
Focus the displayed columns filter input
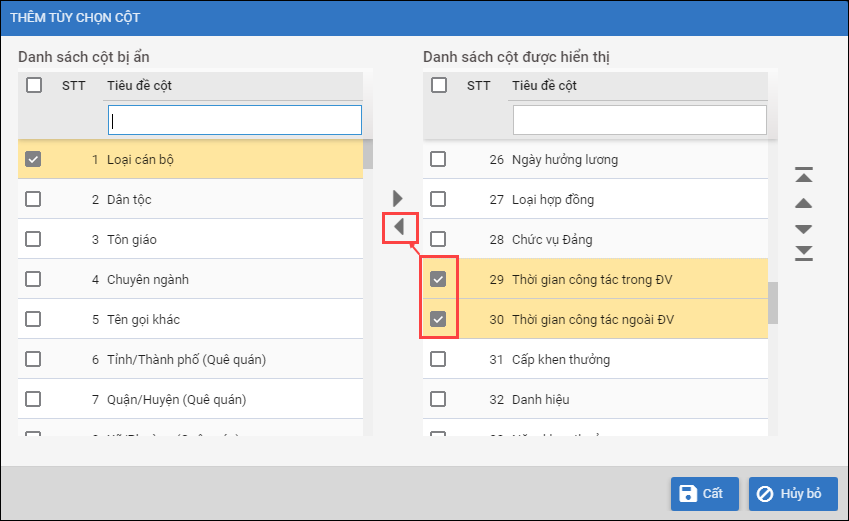(x=639, y=121)
